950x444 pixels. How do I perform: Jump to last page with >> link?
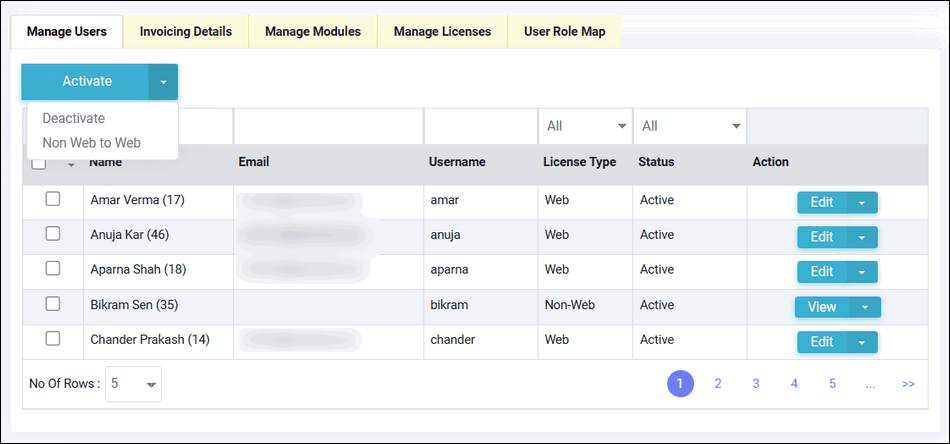(908, 384)
